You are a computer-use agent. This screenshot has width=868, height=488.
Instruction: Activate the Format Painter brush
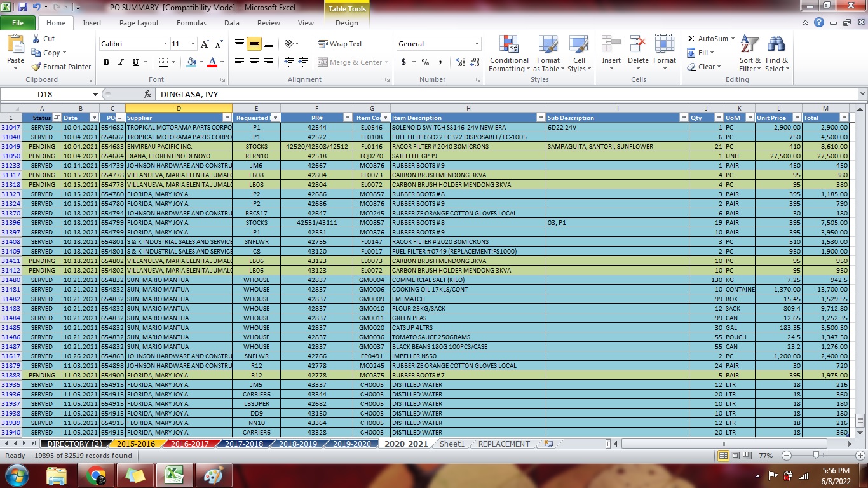point(62,67)
